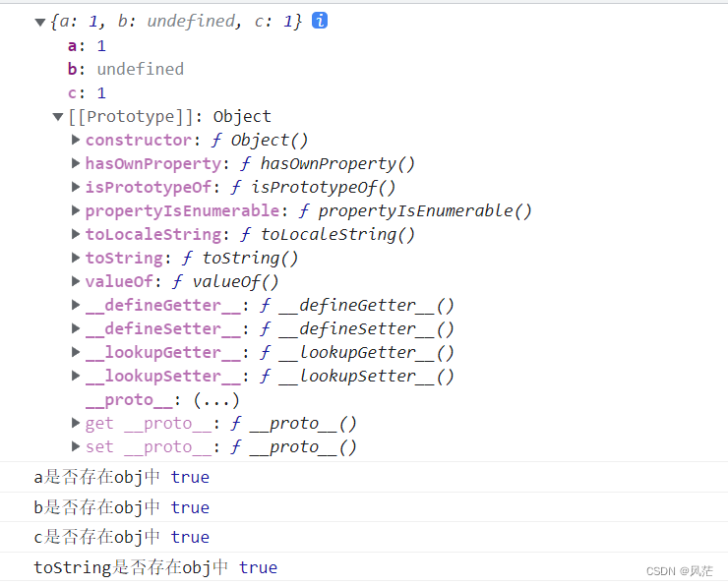Collapse the {a: 1, b: undefined, c: 1} object
This screenshot has height=586, width=728.
pyautogui.click(x=40, y=22)
